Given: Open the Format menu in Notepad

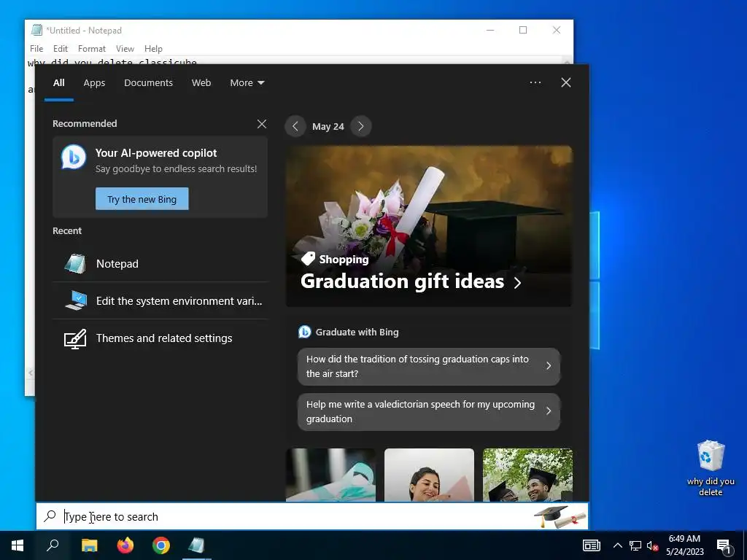Looking at the screenshot, I should 91,49.
